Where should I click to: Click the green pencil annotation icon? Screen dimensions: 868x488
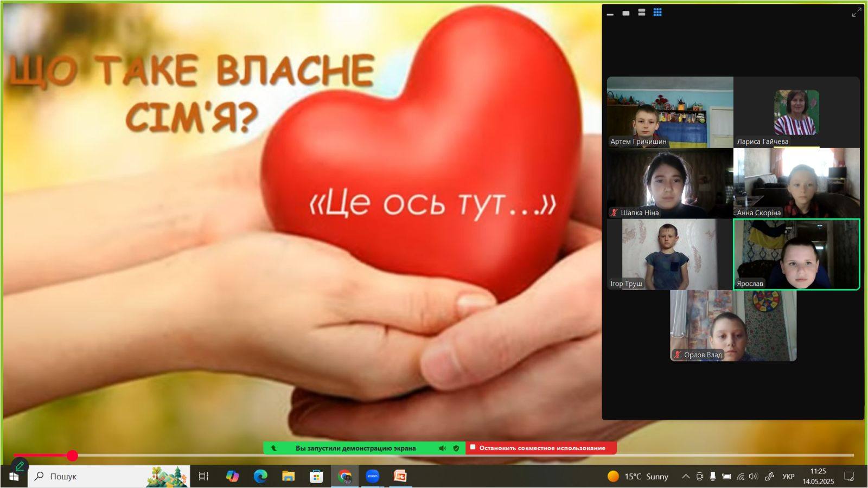tap(20, 466)
